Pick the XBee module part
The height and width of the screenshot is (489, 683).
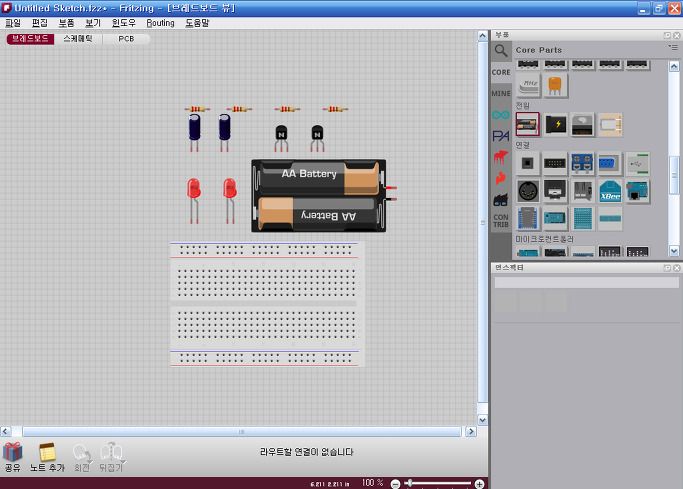point(610,191)
